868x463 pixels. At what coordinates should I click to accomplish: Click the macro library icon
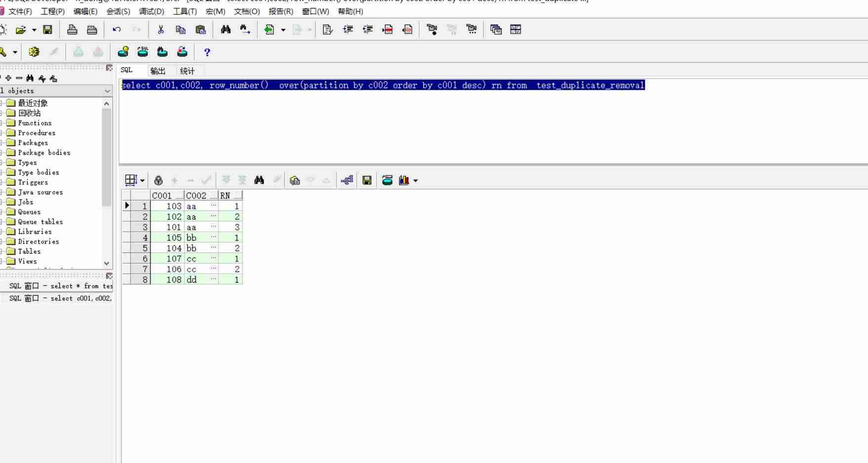[x=472, y=30]
